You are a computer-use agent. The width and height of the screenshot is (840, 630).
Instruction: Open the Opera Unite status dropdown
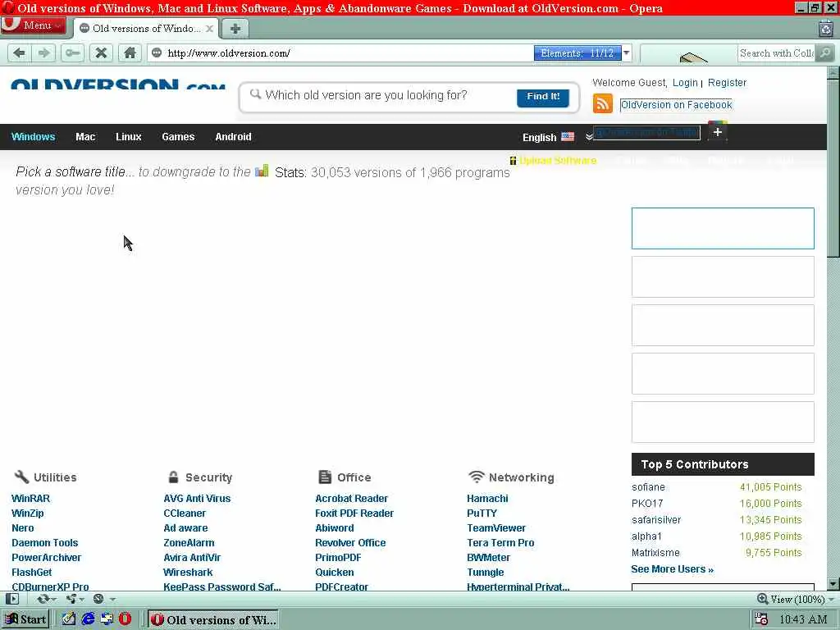click(x=75, y=599)
